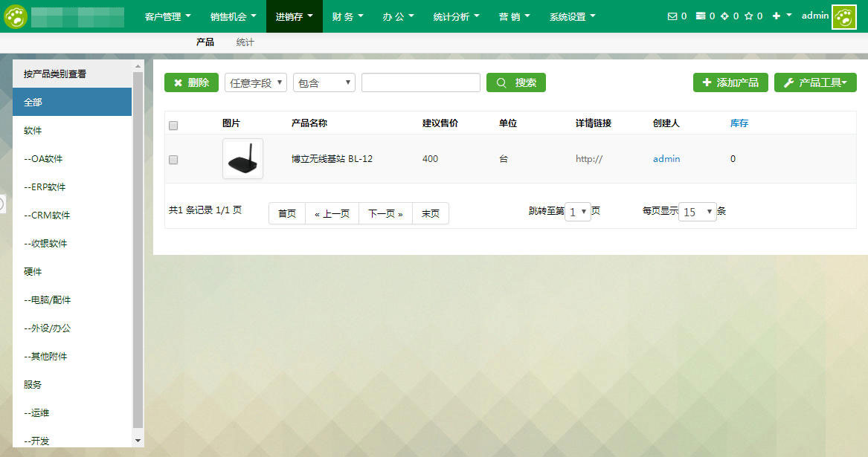868x457 pixels.
Task: Click the plus quick-add icon in top bar
Action: point(776,16)
